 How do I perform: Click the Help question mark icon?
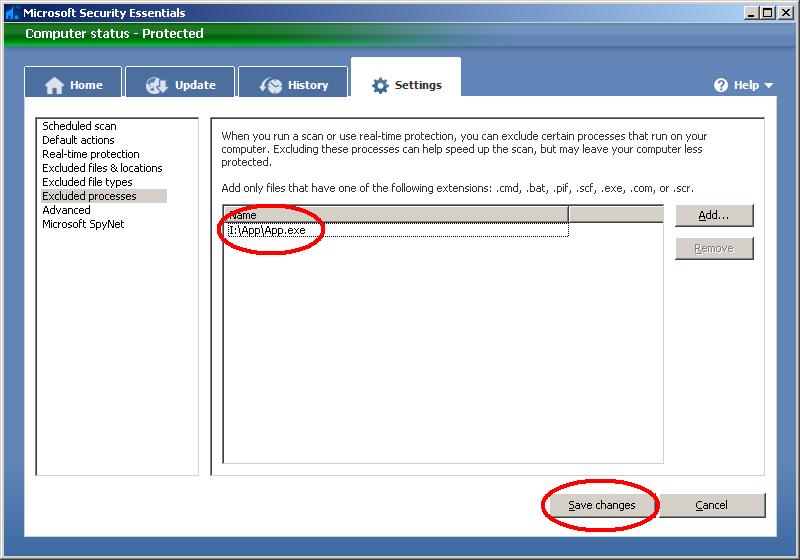(x=721, y=85)
